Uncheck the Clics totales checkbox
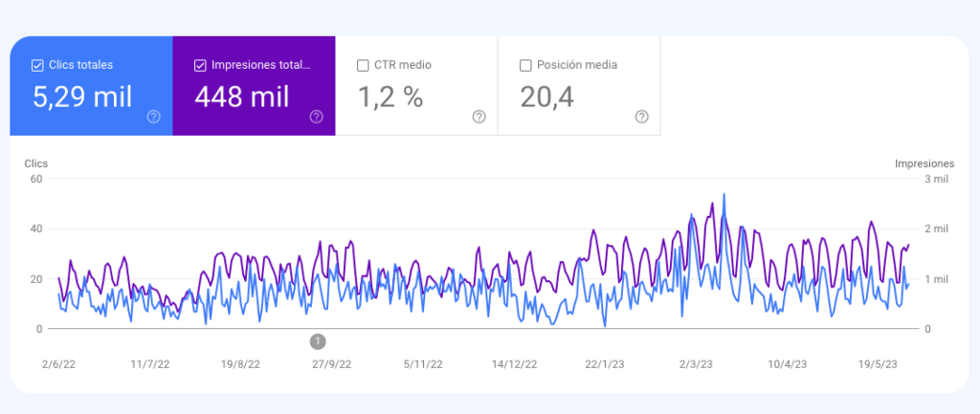Screen dimensions: 980x414 point(37,66)
